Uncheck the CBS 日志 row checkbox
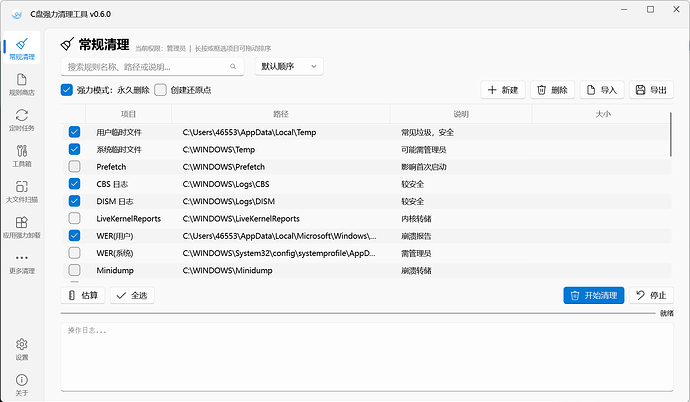Screen dimensions: 690x402 (74, 183)
